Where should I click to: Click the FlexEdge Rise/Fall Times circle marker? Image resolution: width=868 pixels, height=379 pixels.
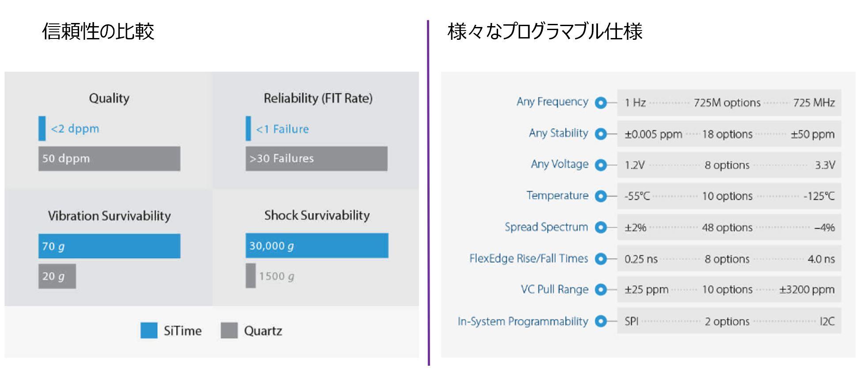coord(601,259)
